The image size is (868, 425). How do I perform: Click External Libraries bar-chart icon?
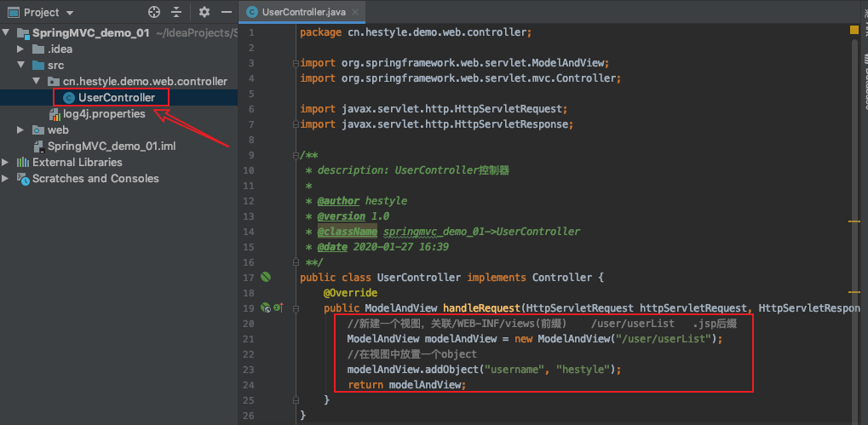point(23,162)
